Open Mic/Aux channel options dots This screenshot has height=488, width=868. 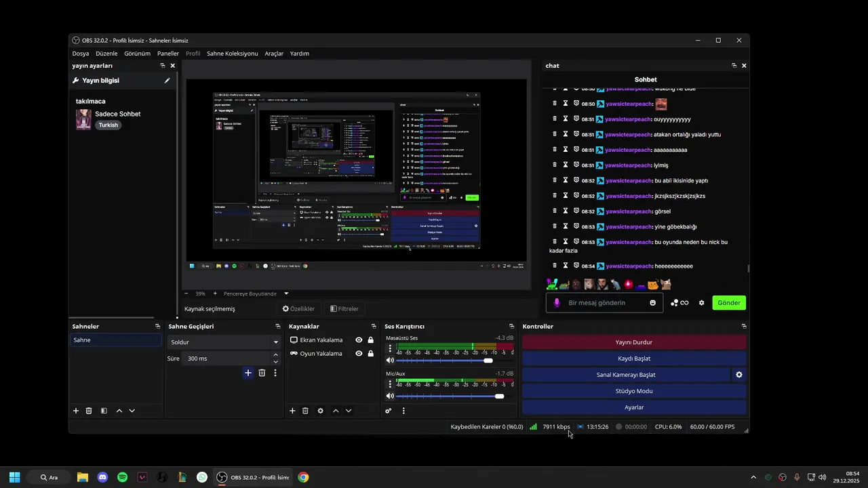coord(390,384)
